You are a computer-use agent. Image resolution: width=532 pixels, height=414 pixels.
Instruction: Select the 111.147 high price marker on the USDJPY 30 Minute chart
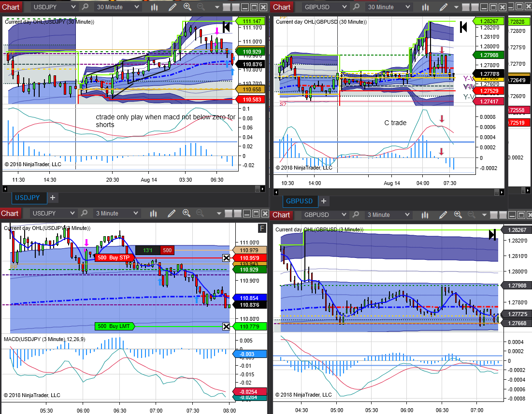[250, 21]
